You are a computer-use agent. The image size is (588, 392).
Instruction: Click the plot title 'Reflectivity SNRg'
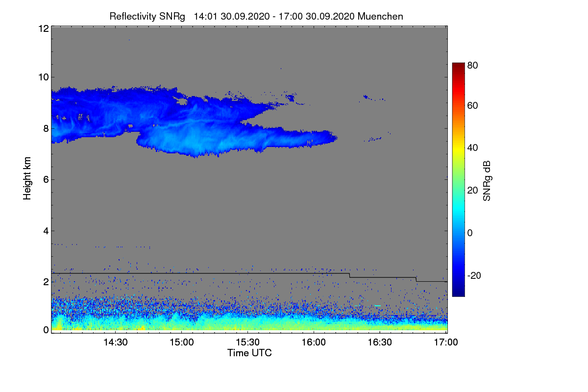(x=147, y=16)
